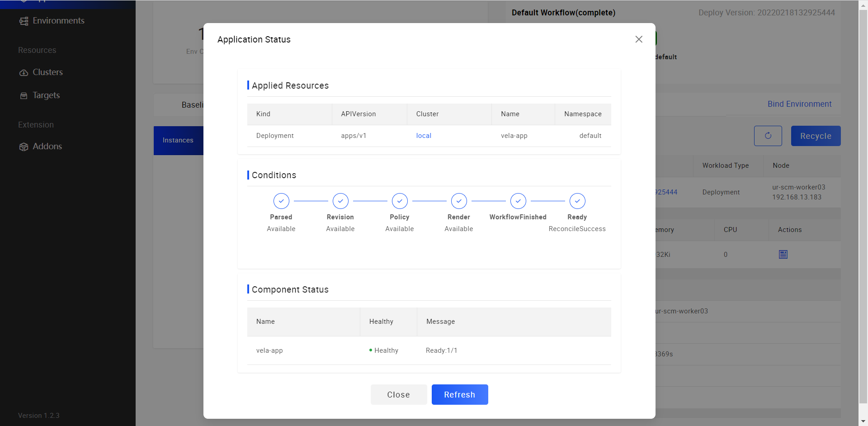Click the Render condition check icon
868x426 pixels.
click(459, 201)
